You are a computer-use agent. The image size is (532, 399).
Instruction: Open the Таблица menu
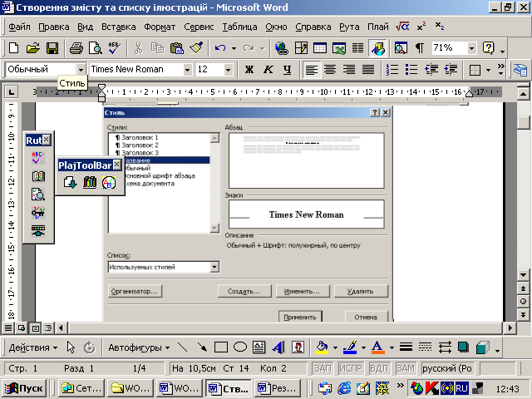tap(239, 27)
